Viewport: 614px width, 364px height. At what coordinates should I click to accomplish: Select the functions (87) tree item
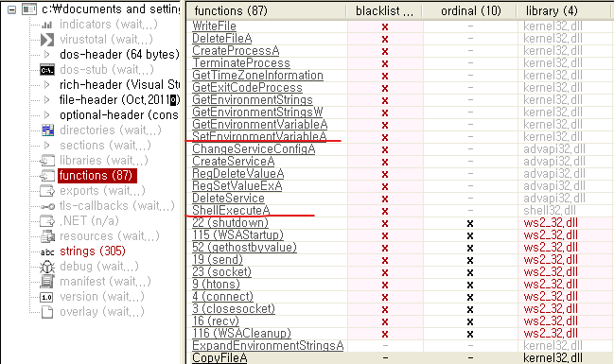pyautogui.click(x=96, y=175)
